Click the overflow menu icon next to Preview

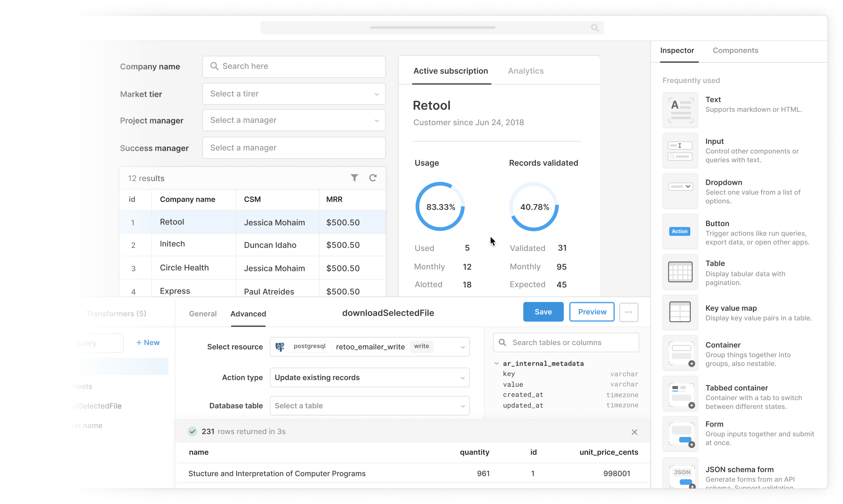point(628,311)
